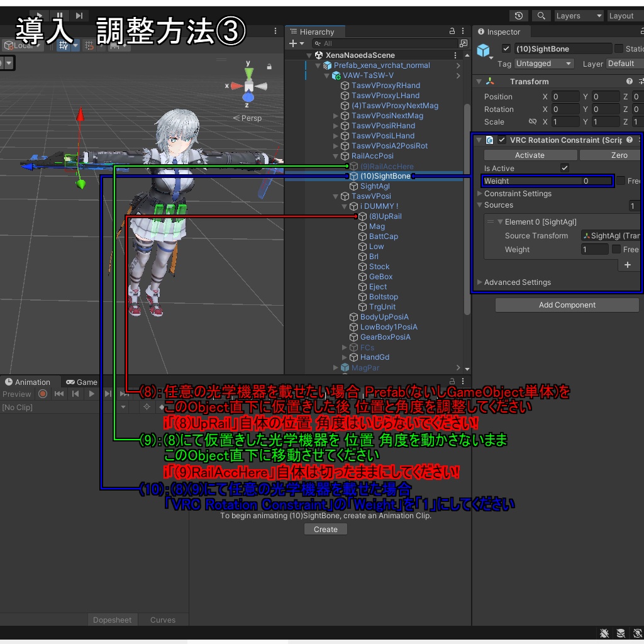Click Create animation clip button

tap(326, 530)
